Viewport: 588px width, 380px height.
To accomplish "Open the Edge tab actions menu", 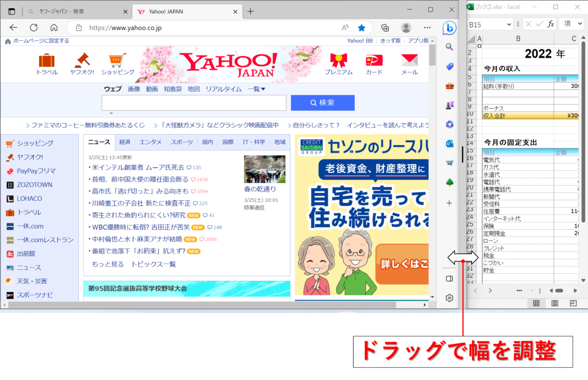I will 12,11.
